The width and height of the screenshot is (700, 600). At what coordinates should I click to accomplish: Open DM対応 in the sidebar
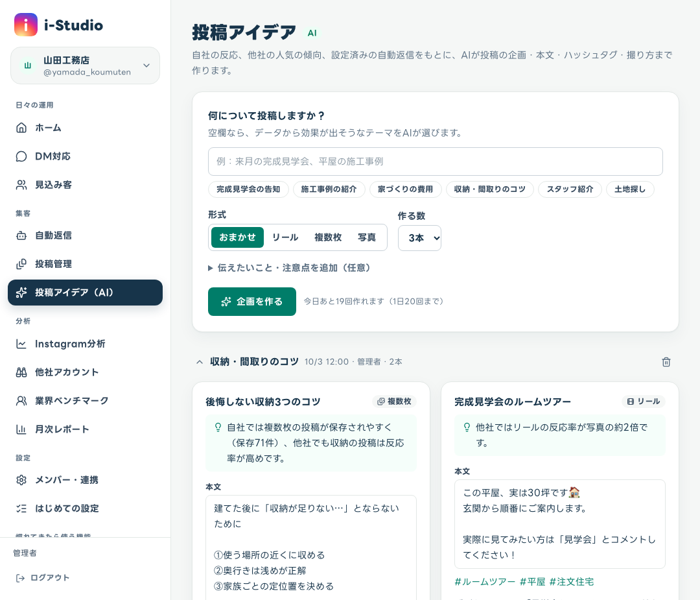(x=86, y=156)
